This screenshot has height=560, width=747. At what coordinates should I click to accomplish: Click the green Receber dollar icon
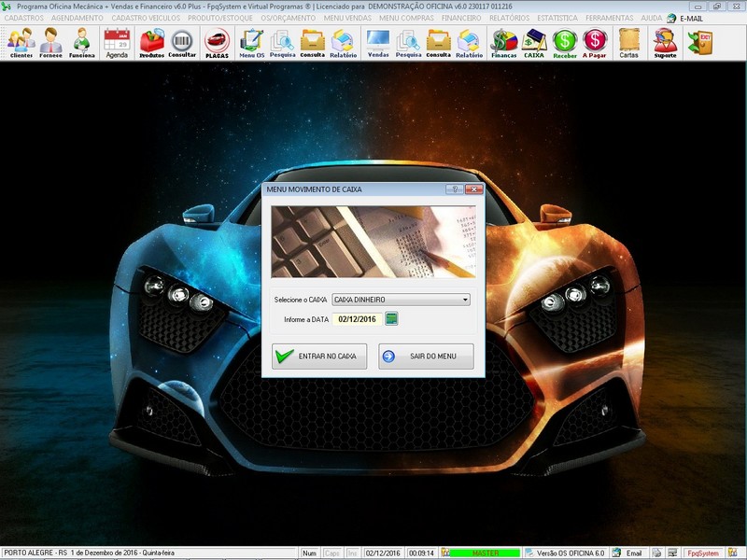click(x=565, y=43)
